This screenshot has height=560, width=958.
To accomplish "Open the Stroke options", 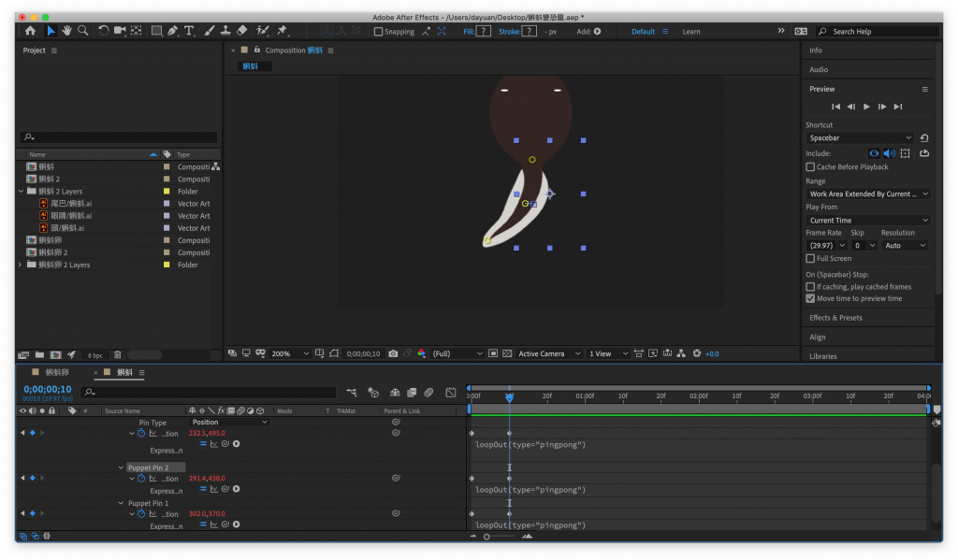I will (509, 32).
